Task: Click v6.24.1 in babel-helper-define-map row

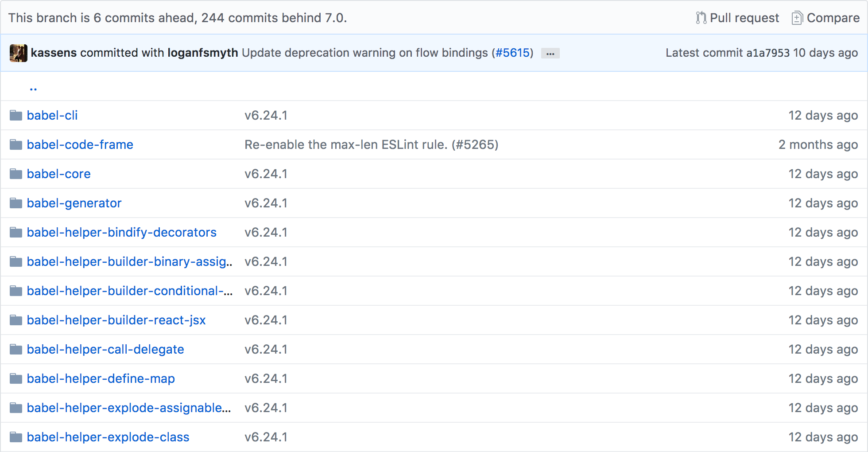Action: pyautogui.click(x=266, y=378)
